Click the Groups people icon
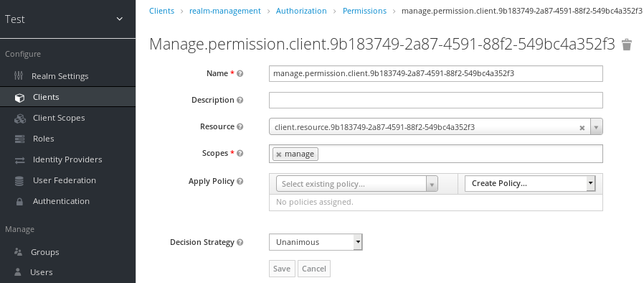Screen dimensions: 644x283 coord(18,251)
